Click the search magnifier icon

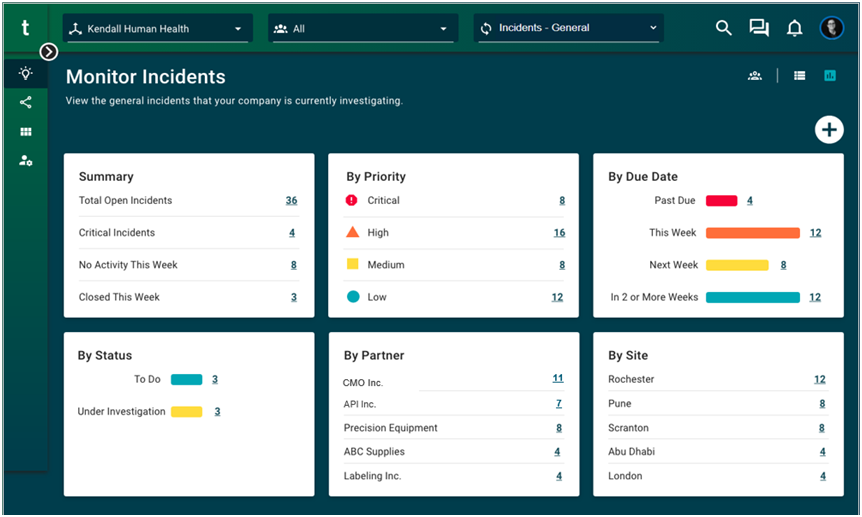coord(724,28)
